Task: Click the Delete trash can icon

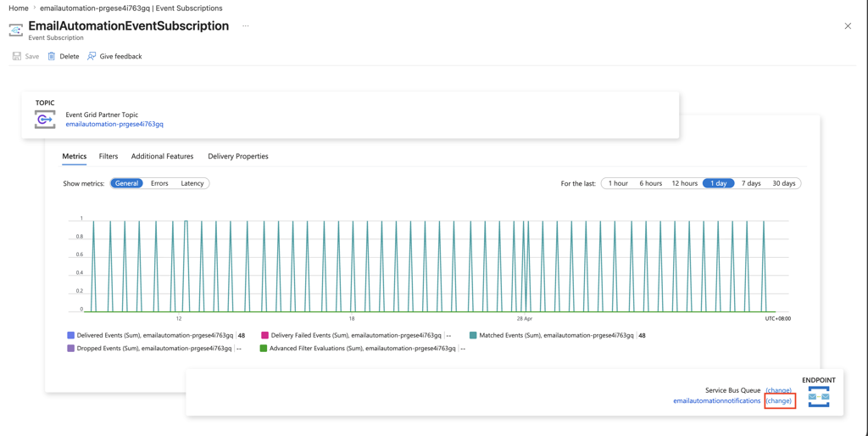Action: [x=52, y=56]
